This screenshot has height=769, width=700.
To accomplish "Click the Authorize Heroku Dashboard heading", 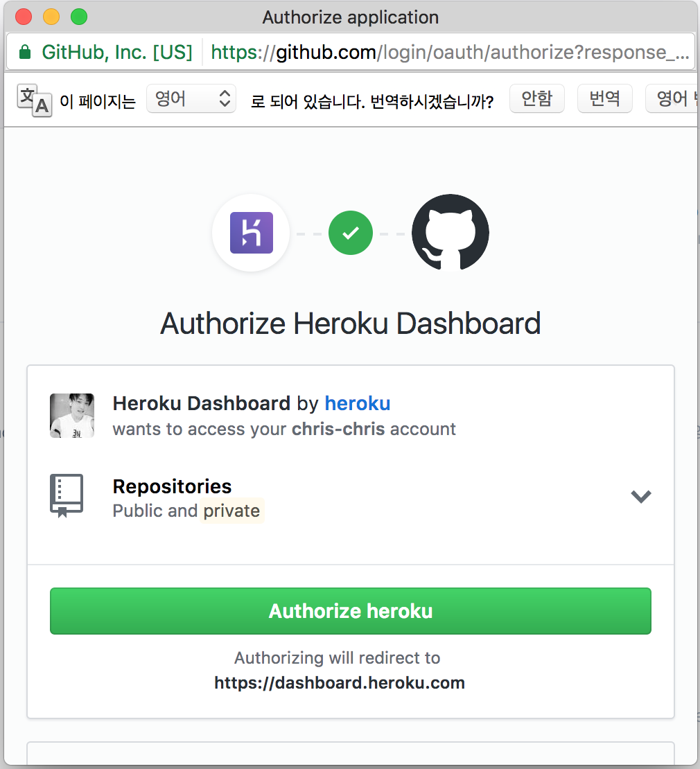I will 350,324.
